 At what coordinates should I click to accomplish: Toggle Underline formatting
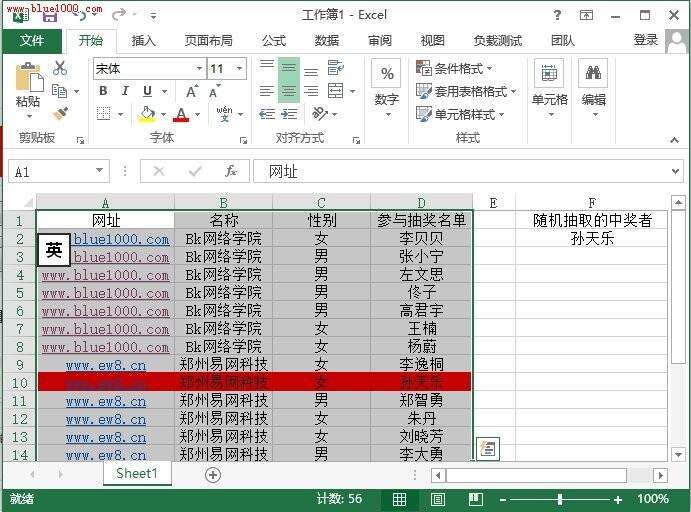tap(147, 91)
